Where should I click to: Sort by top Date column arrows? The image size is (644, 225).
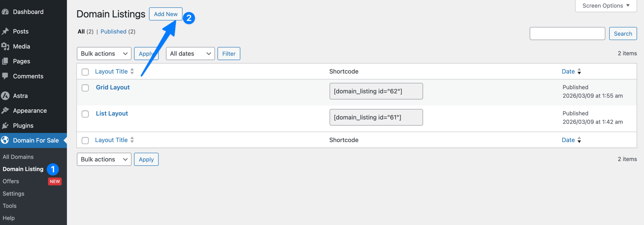click(x=579, y=71)
